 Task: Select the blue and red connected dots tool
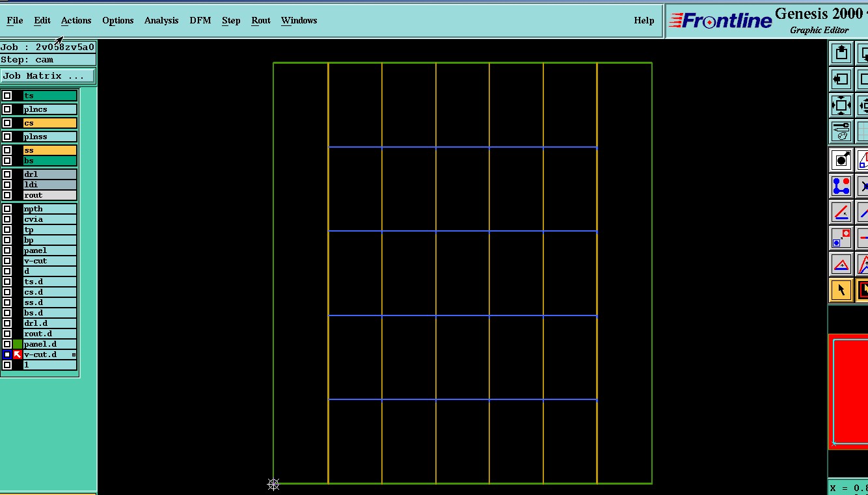841,186
